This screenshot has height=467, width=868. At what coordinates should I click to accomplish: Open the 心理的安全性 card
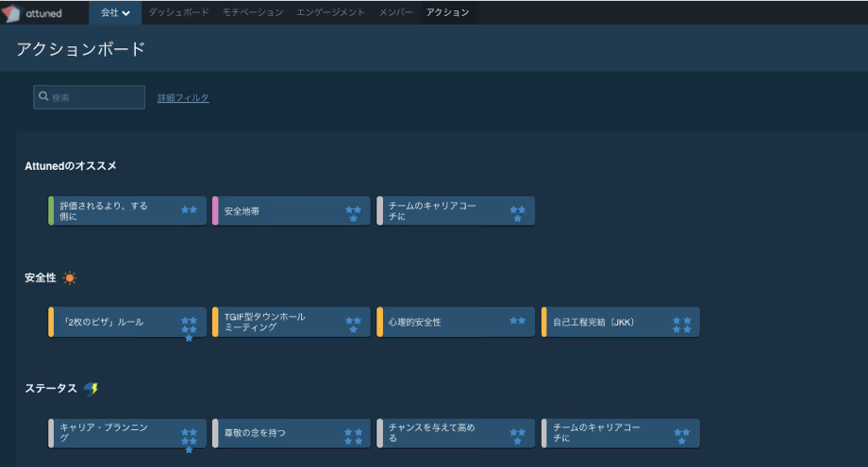point(456,322)
